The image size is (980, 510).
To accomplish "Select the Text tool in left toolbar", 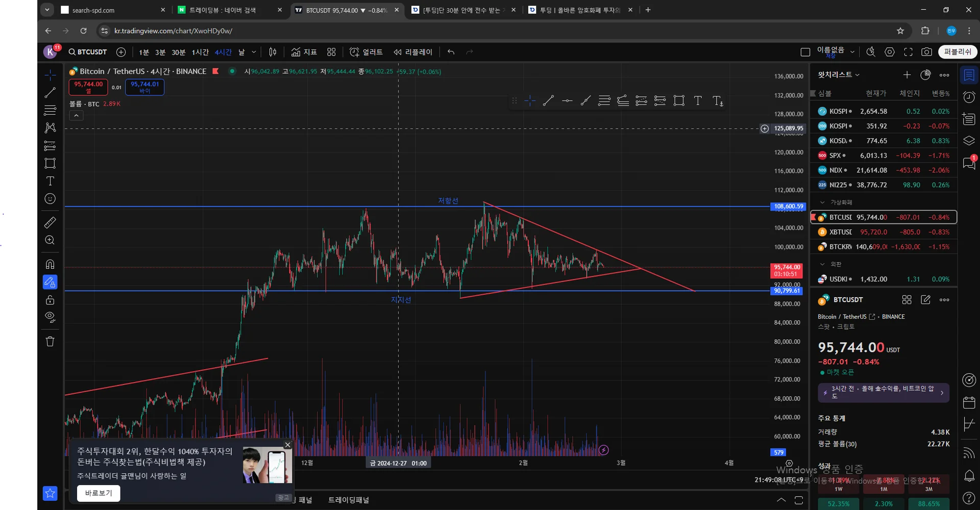I will pyautogui.click(x=50, y=181).
